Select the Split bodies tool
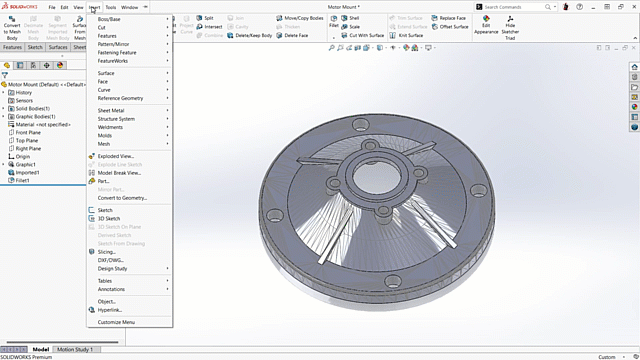 click(204, 18)
